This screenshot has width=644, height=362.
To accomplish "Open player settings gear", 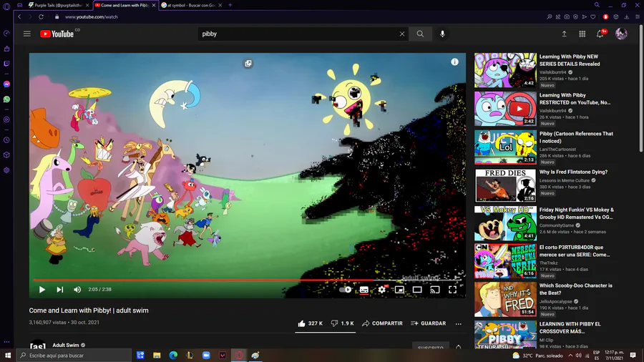I will pos(382,289).
